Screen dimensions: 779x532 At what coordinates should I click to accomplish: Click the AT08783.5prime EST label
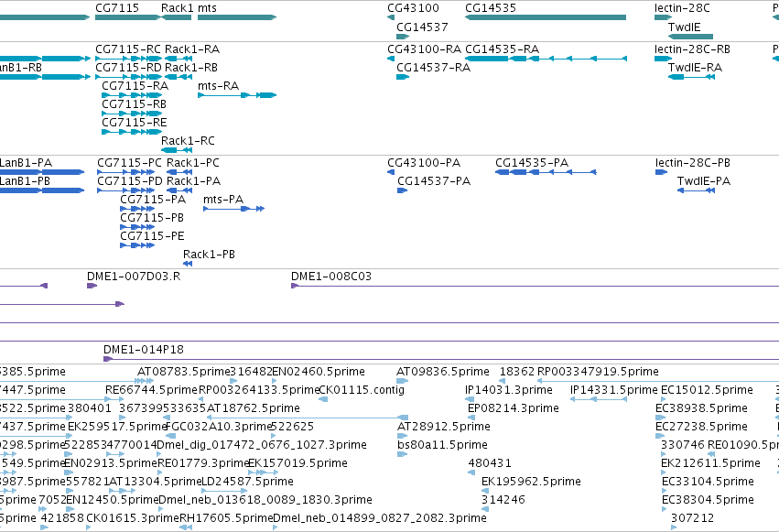(183, 371)
